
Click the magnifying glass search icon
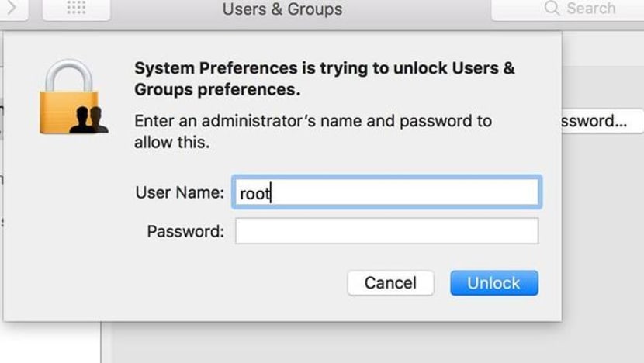pos(552,8)
